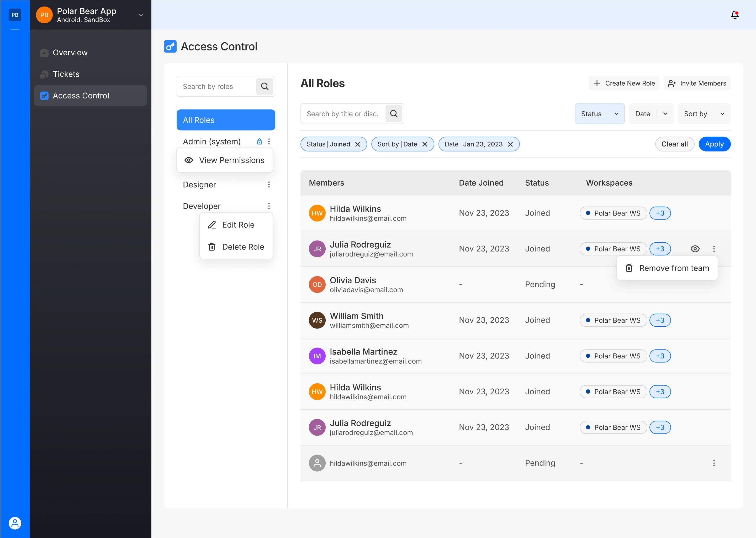Image resolution: width=756 pixels, height=538 pixels.
Task: Open the Designer role three-dot menu
Action: coord(269,185)
